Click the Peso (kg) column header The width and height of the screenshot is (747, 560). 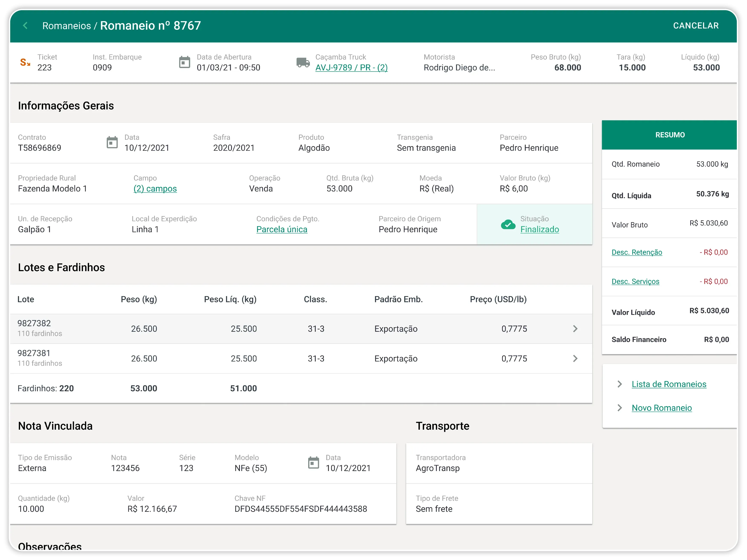point(139,299)
